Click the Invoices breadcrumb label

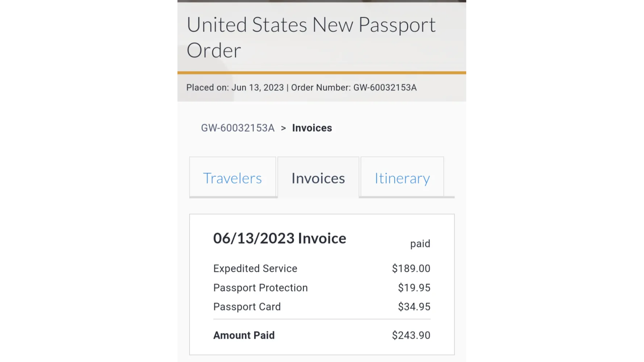(x=312, y=128)
